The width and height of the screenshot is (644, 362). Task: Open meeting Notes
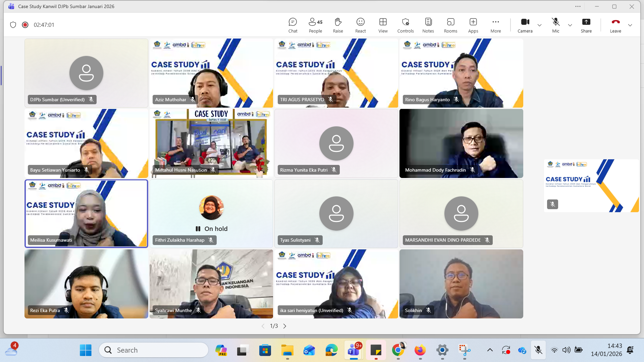point(428,25)
